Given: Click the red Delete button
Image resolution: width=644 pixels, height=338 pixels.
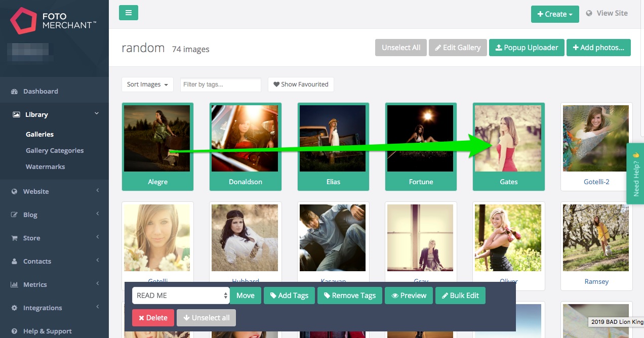Looking at the screenshot, I should pyautogui.click(x=153, y=318).
